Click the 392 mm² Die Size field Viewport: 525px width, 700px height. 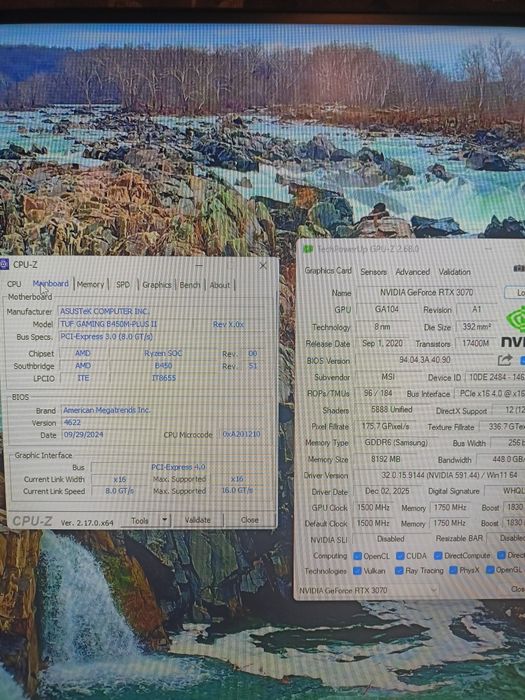pos(476,327)
